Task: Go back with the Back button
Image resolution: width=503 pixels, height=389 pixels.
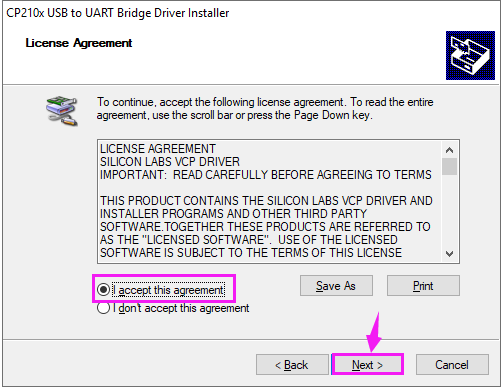Action: (x=292, y=365)
